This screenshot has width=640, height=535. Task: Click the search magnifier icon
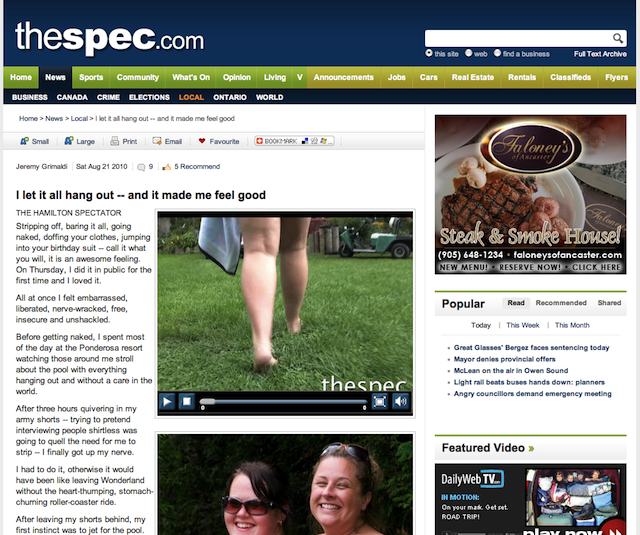(x=618, y=38)
